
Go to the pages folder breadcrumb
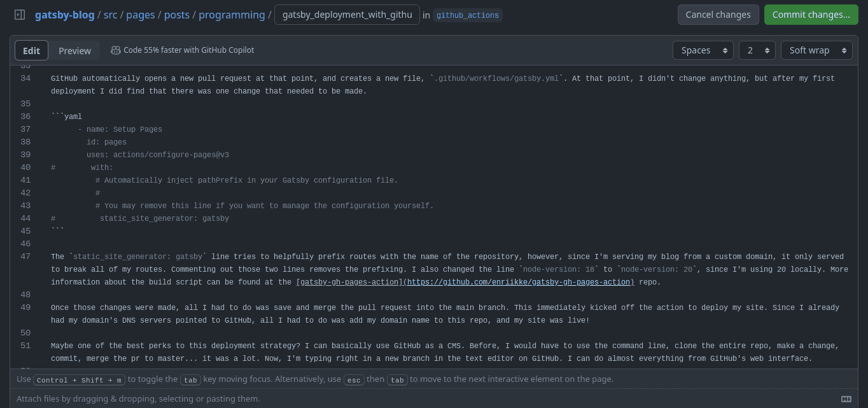tap(141, 15)
